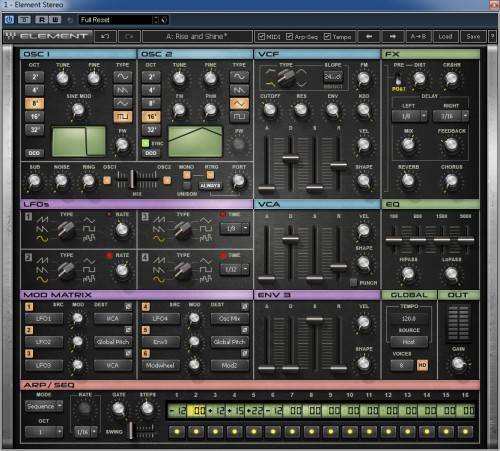
Task: Click the tempo 120.0 field
Action: 409,318
